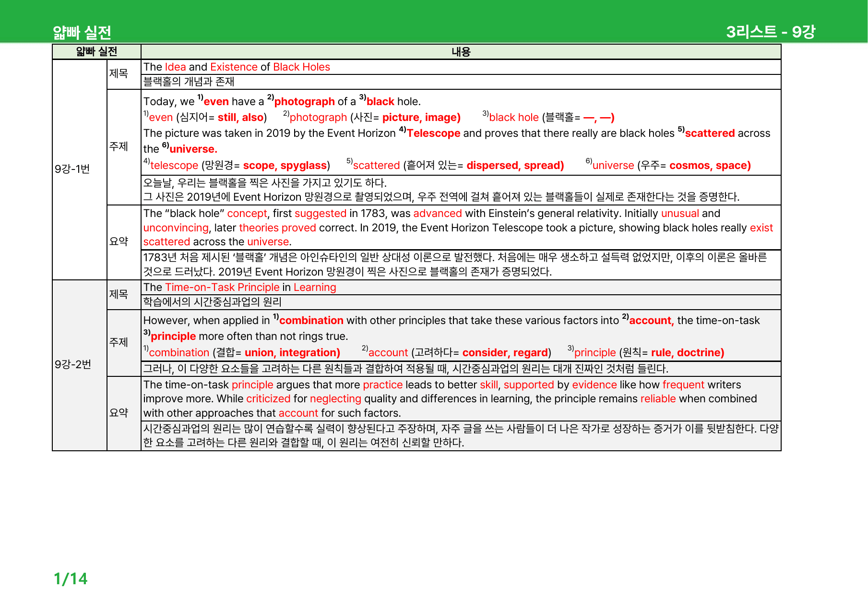Click synonyms 'still, also' for even
This screenshot has width=868, height=614.
pyautogui.click(x=240, y=118)
